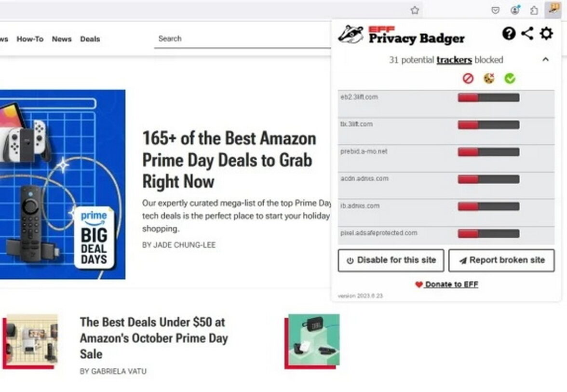Click the site Search input field

(243, 39)
